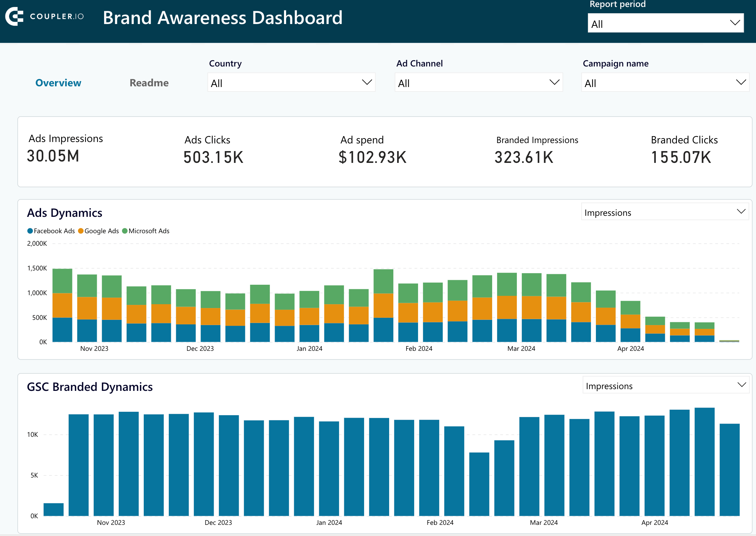Open the Report period dropdown
This screenshot has height=536, width=756.
[x=665, y=23]
